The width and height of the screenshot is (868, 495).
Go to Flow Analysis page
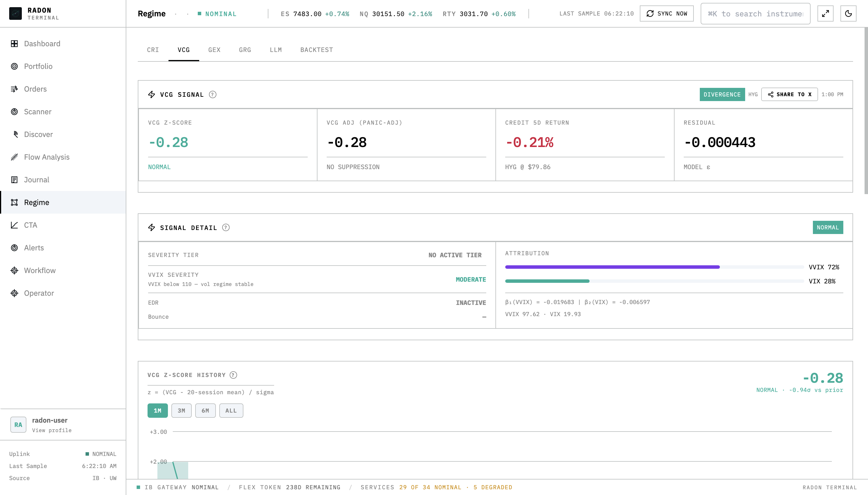click(x=63, y=157)
